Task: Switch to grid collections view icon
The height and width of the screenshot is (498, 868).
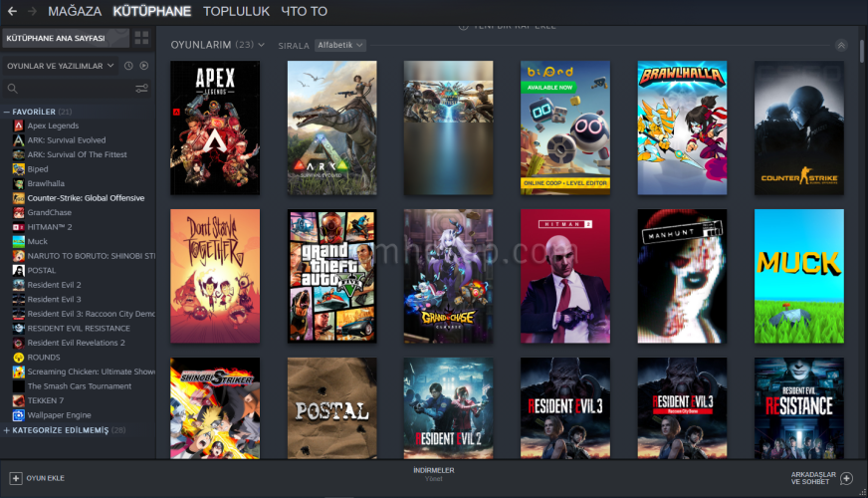Action: click(x=141, y=38)
